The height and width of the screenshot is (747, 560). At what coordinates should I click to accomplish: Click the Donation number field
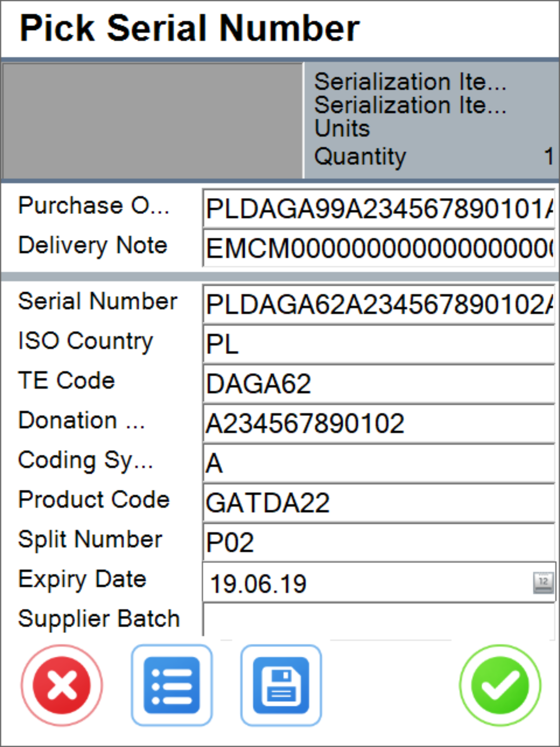378,424
